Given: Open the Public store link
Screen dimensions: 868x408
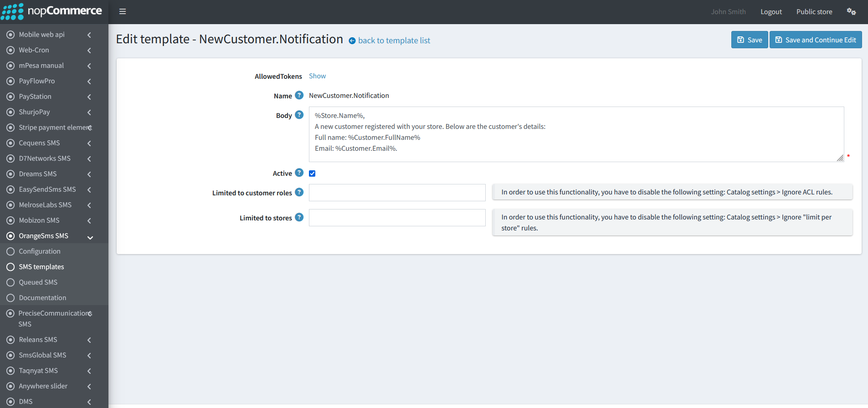Looking at the screenshot, I should (814, 12).
